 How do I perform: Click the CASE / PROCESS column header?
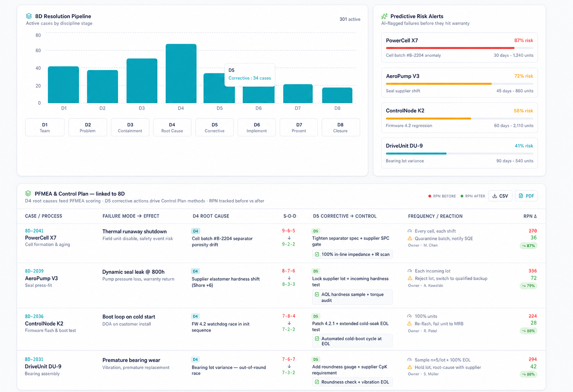44,216
